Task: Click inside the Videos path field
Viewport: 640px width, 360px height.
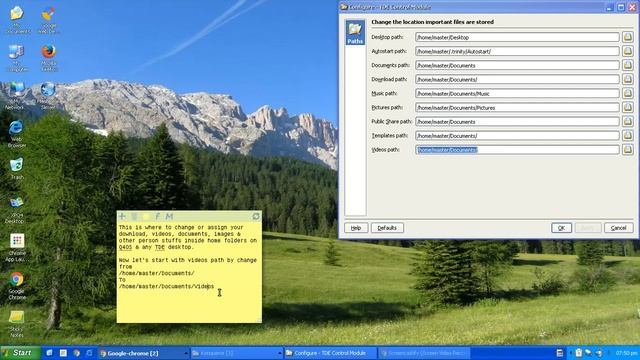Action: click(x=518, y=150)
